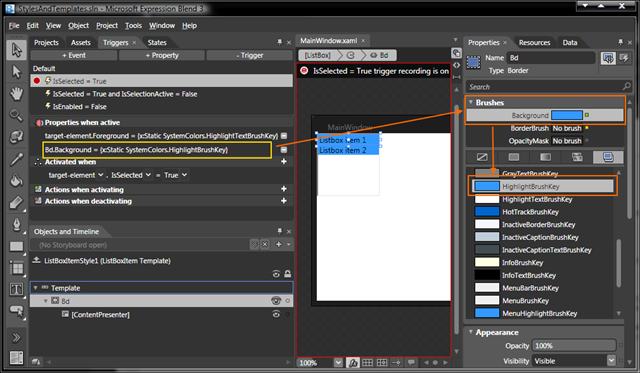640x373 pixels.
Task: Toggle visibility of the Bd element
Action: [276, 301]
